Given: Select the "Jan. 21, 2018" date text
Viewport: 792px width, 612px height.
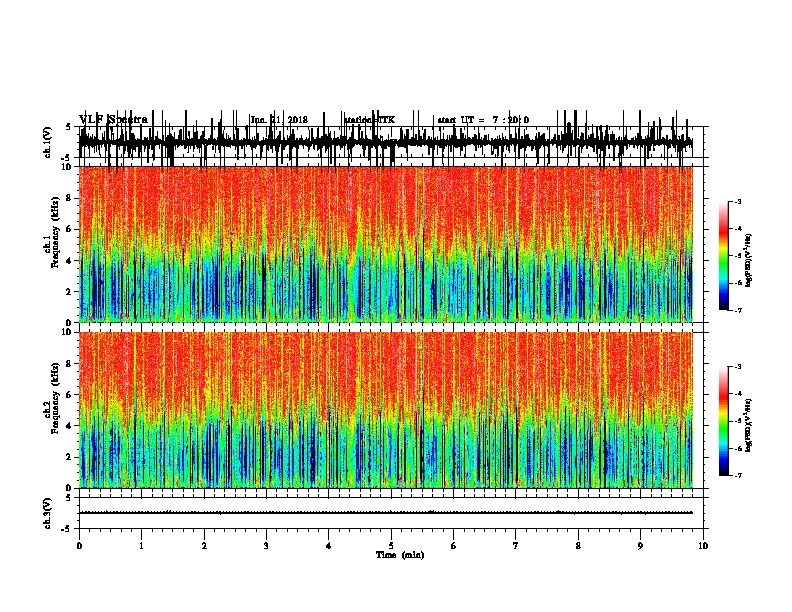Looking at the screenshot, I should (279, 120).
